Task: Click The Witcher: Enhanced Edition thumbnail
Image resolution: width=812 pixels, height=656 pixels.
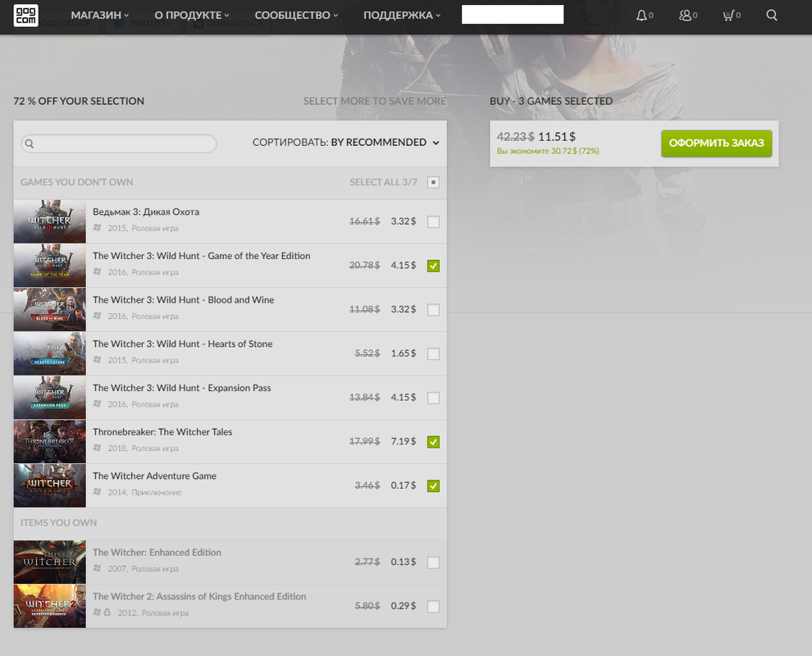Action: [x=50, y=563]
